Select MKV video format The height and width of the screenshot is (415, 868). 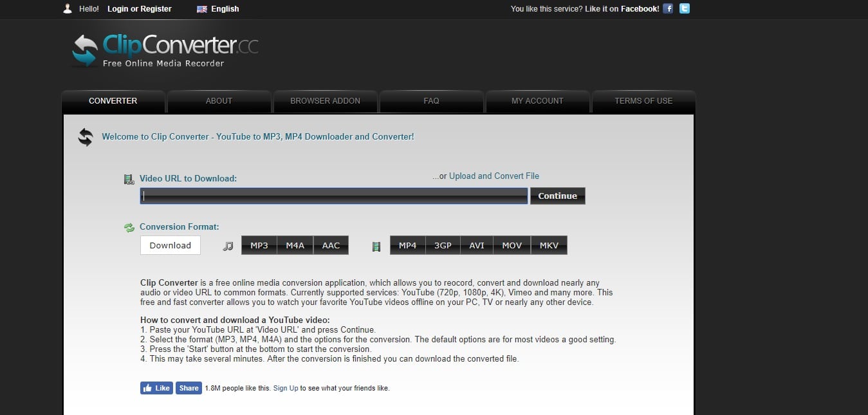click(x=549, y=245)
